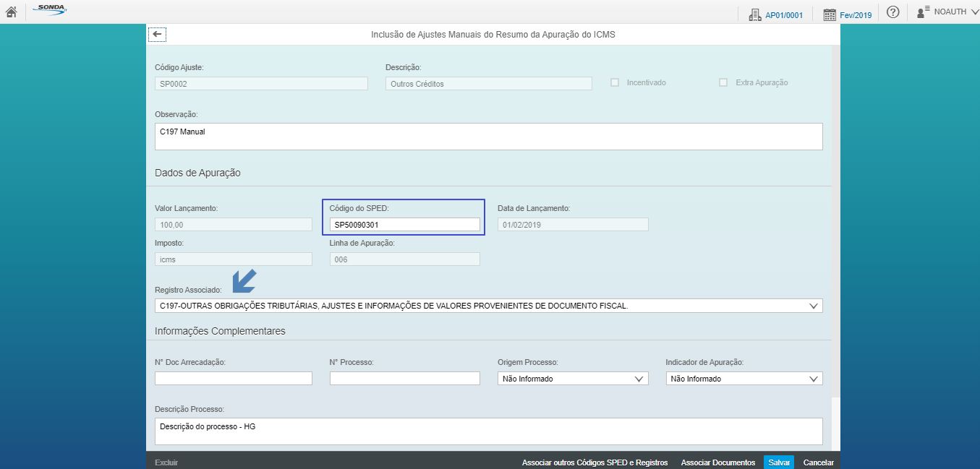Click the Excluir button
Screen dimensions: 980x469
(166, 462)
